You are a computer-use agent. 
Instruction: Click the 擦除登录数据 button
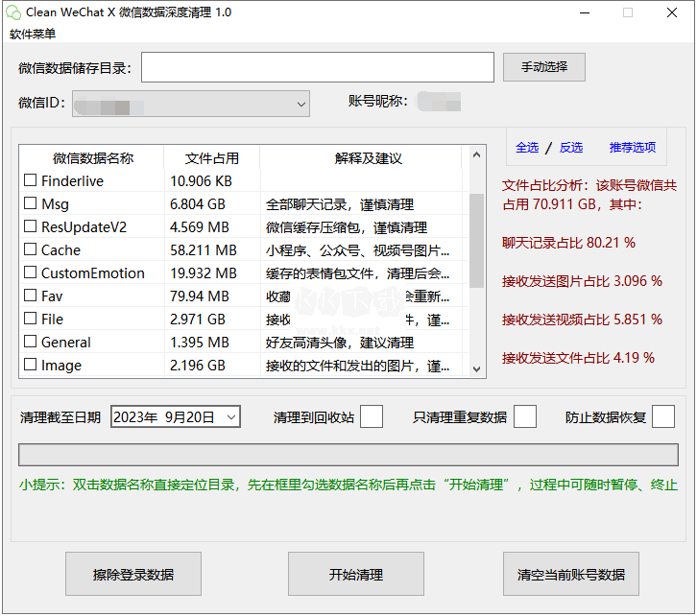133,575
